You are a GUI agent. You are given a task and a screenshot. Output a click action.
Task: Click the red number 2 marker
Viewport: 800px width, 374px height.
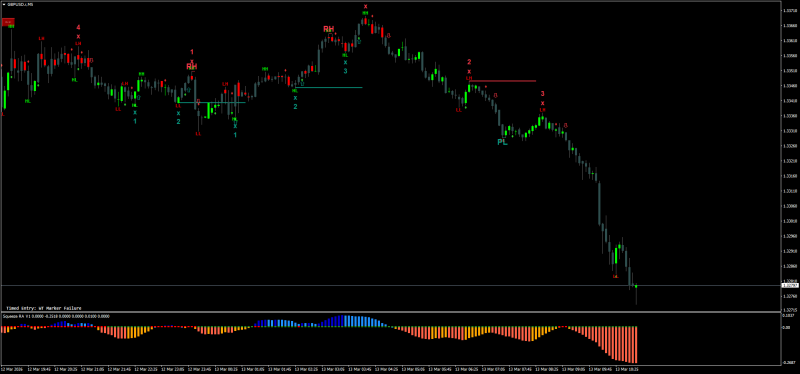(x=469, y=62)
